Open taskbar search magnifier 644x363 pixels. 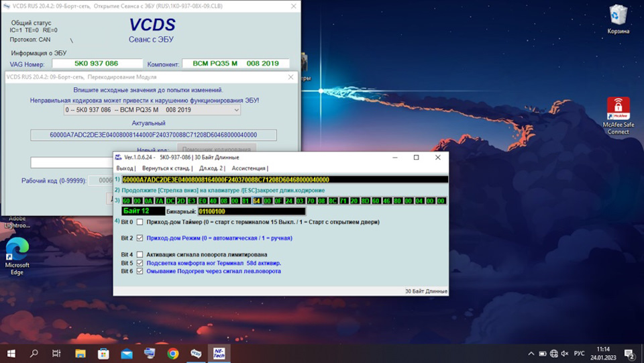[34, 354]
